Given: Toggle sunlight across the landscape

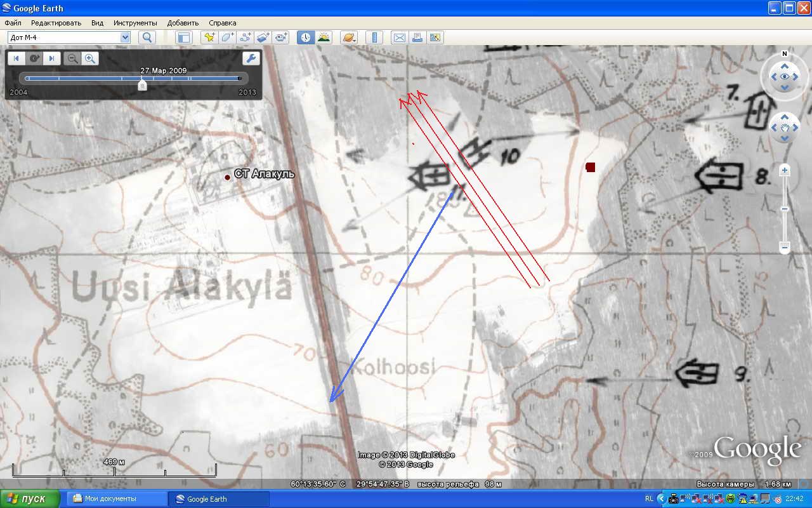Looking at the screenshot, I should [324, 37].
